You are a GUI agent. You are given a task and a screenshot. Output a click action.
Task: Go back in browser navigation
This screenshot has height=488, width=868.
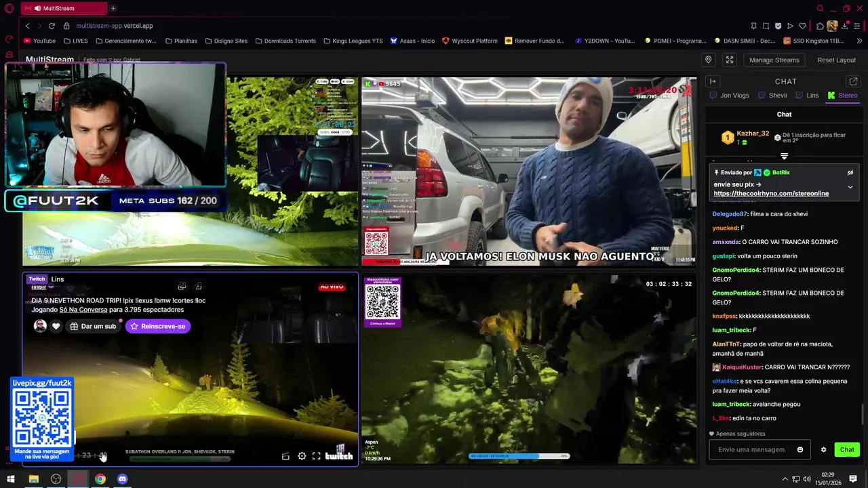27,26
